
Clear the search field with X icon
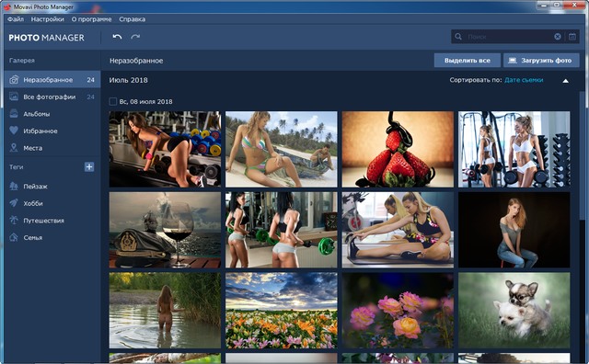pyautogui.click(x=558, y=37)
